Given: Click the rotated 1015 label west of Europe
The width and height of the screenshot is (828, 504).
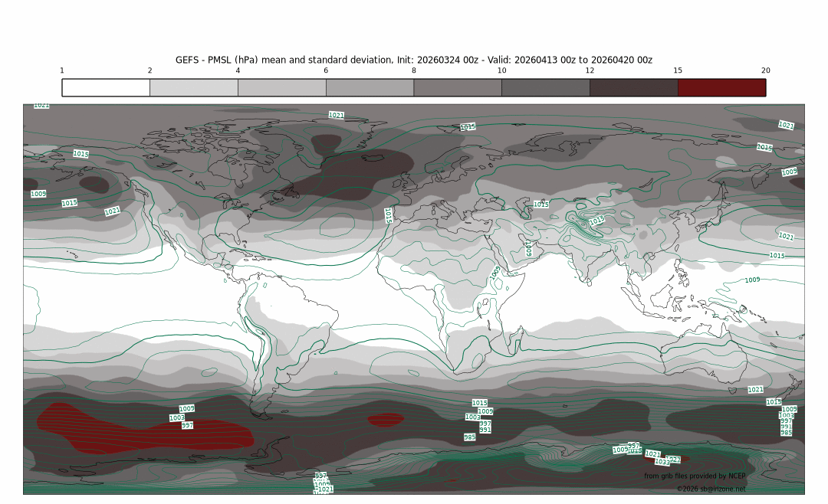Looking at the screenshot, I should click(389, 215).
